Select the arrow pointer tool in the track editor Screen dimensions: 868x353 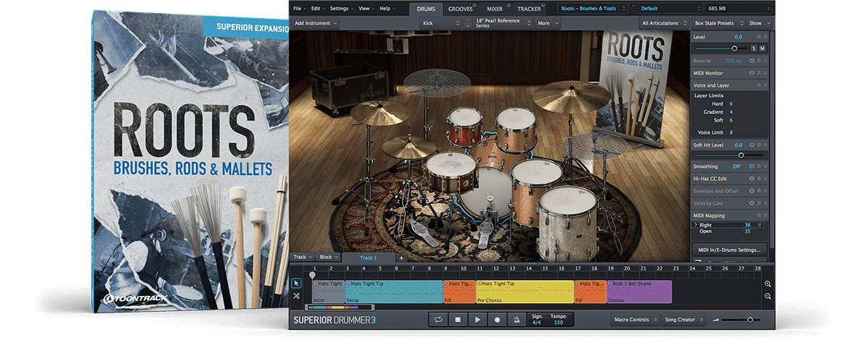tap(296, 283)
